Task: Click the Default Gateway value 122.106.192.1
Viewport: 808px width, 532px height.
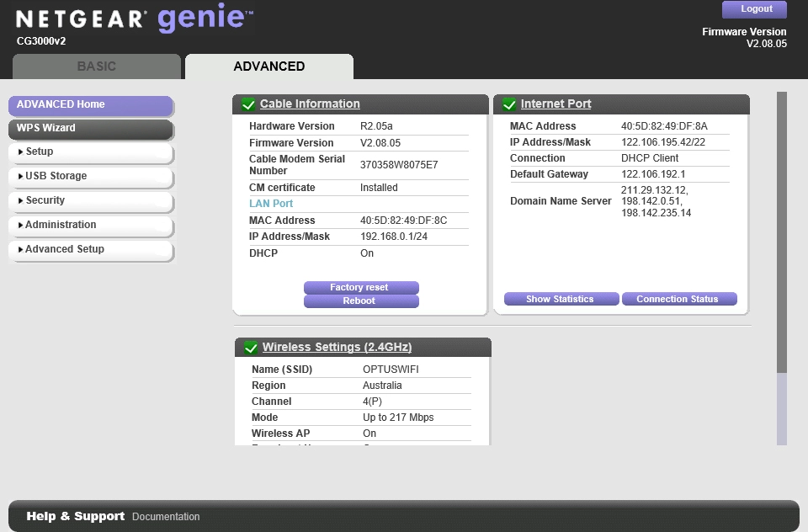Action: pyautogui.click(x=653, y=174)
